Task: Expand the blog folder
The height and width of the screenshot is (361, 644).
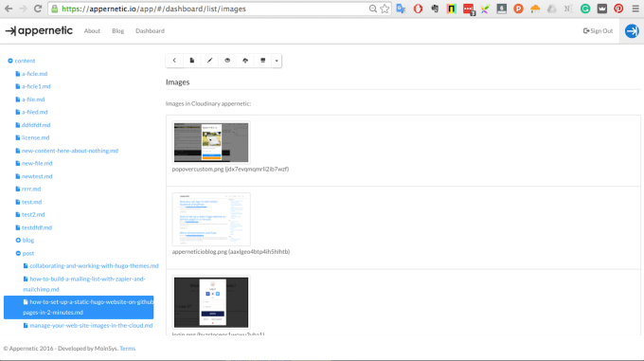Action: pos(18,241)
